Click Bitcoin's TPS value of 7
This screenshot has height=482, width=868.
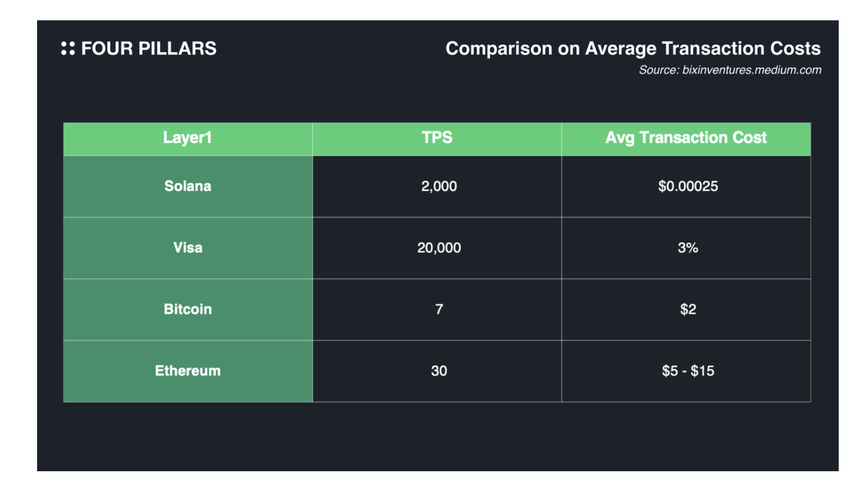[x=439, y=309]
